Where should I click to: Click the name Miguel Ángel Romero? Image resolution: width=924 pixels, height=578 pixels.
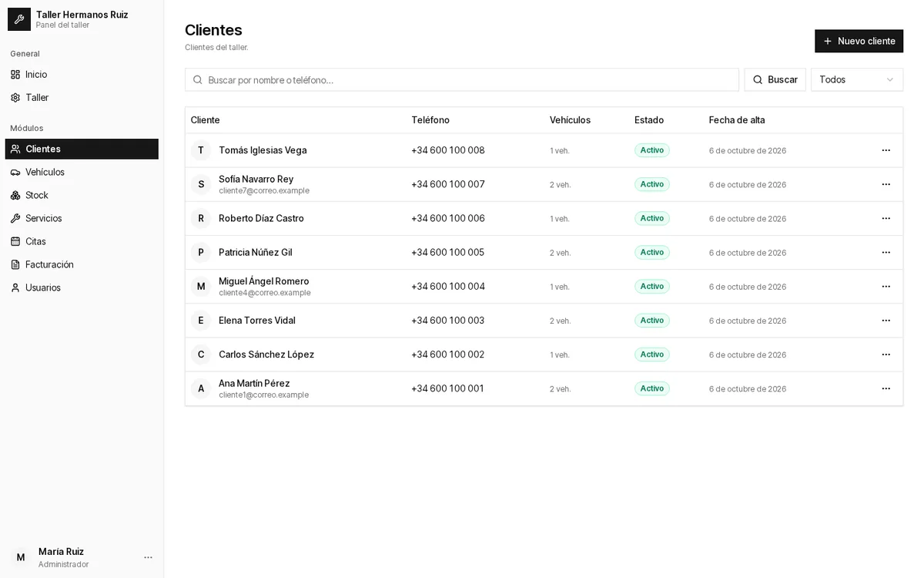(264, 281)
